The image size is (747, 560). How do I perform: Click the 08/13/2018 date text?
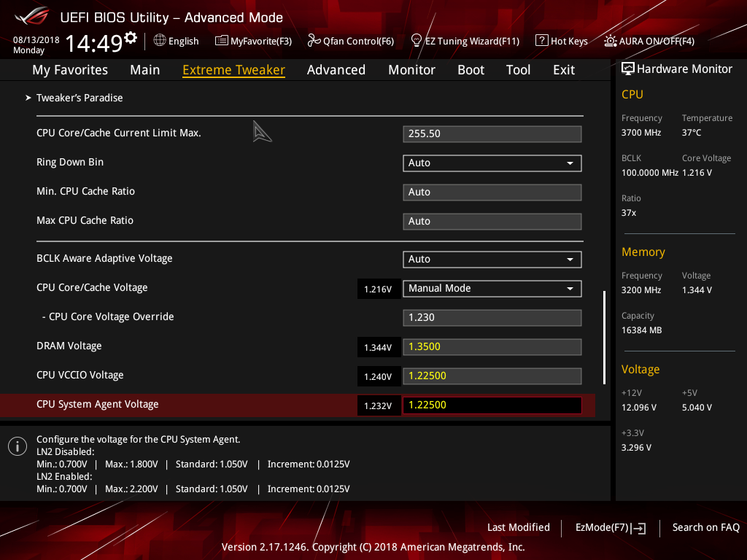36,40
